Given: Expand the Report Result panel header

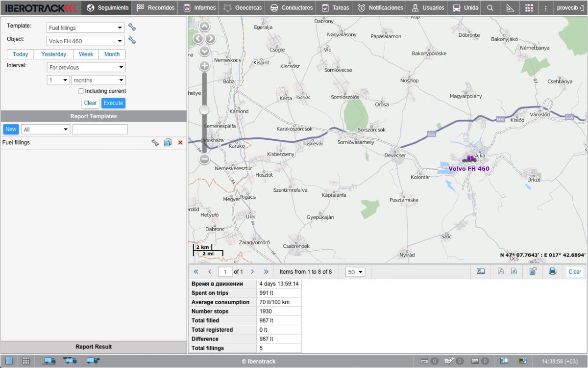Looking at the screenshot, I should 94,347.
